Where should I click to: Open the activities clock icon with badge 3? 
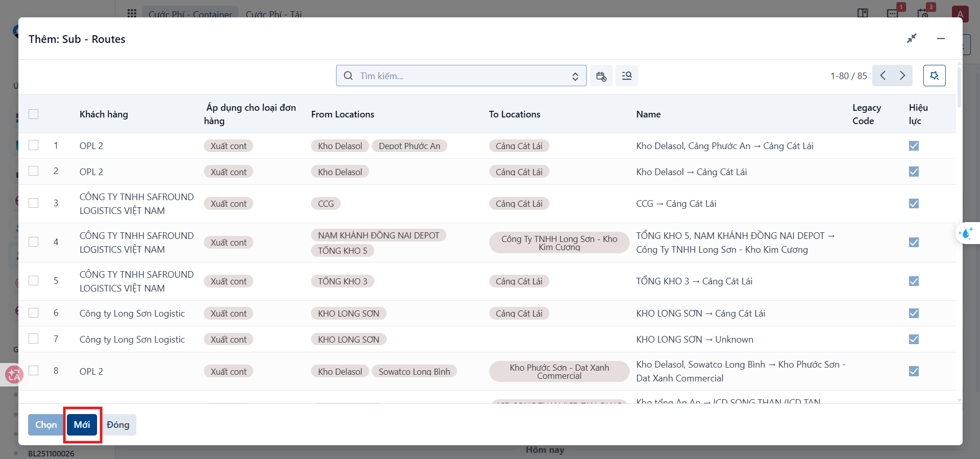[x=923, y=13]
